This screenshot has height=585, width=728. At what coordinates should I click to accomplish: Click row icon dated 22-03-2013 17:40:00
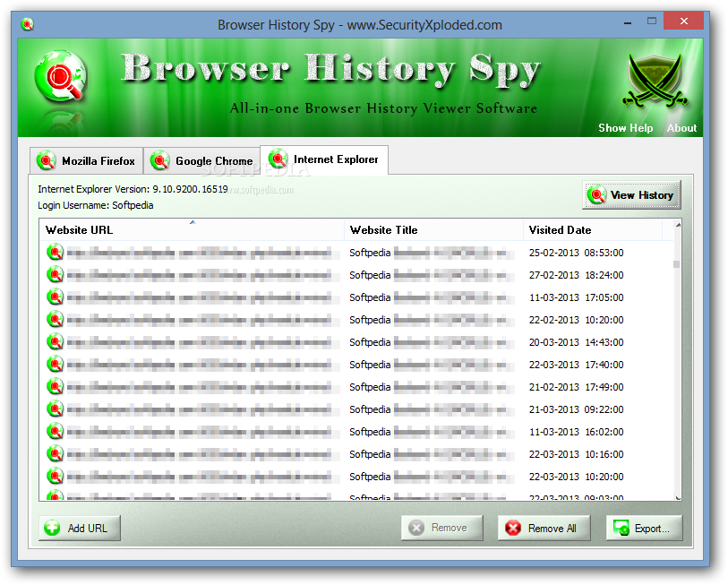tap(56, 365)
